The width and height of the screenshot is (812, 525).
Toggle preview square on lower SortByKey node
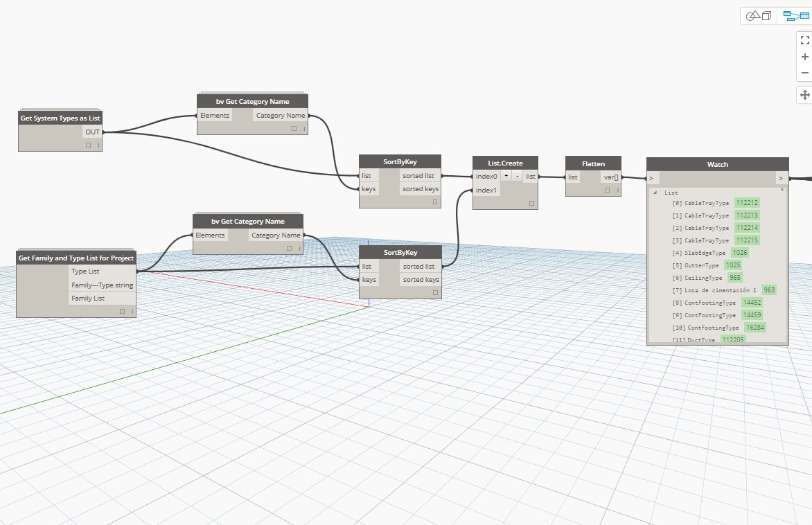(x=435, y=292)
